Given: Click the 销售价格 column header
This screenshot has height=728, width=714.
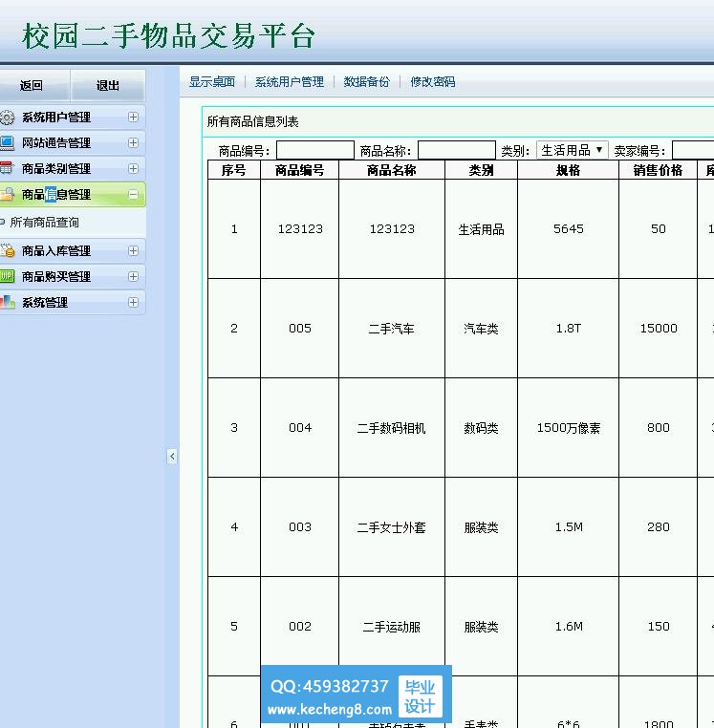Looking at the screenshot, I should click(x=658, y=170).
